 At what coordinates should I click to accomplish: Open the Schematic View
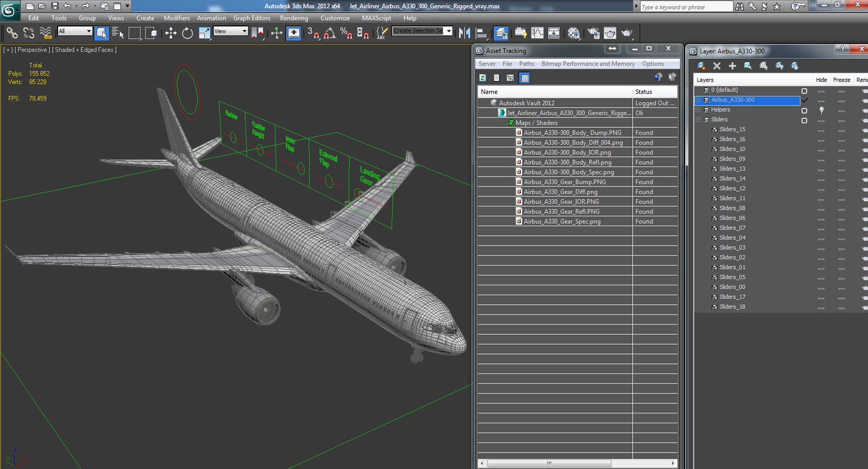[554, 33]
